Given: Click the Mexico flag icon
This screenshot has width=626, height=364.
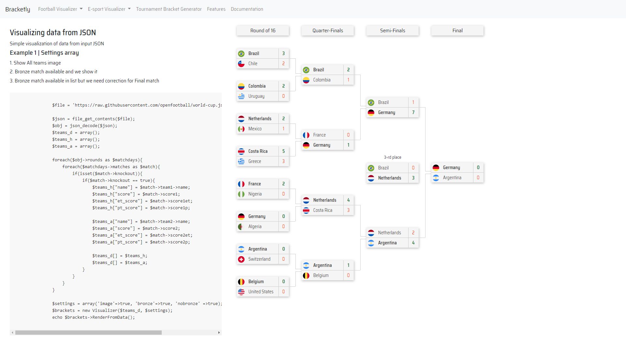Looking at the screenshot, I should (x=241, y=129).
